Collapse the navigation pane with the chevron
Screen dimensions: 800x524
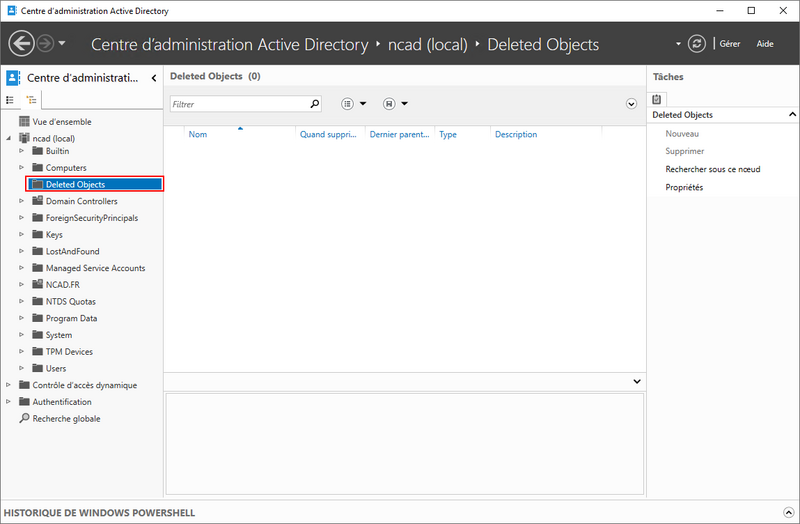pyautogui.click(x=153, y=78)
